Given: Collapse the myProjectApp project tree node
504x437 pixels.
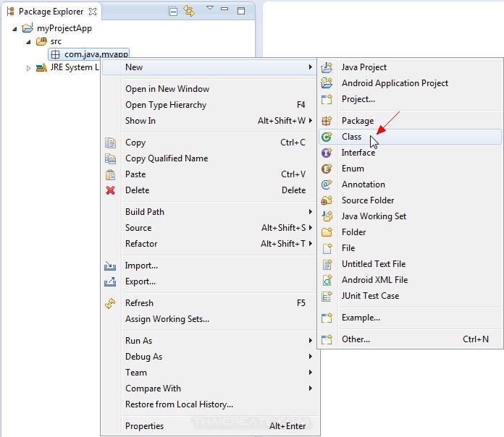Looking at the screenshot, I should (15, 28).
